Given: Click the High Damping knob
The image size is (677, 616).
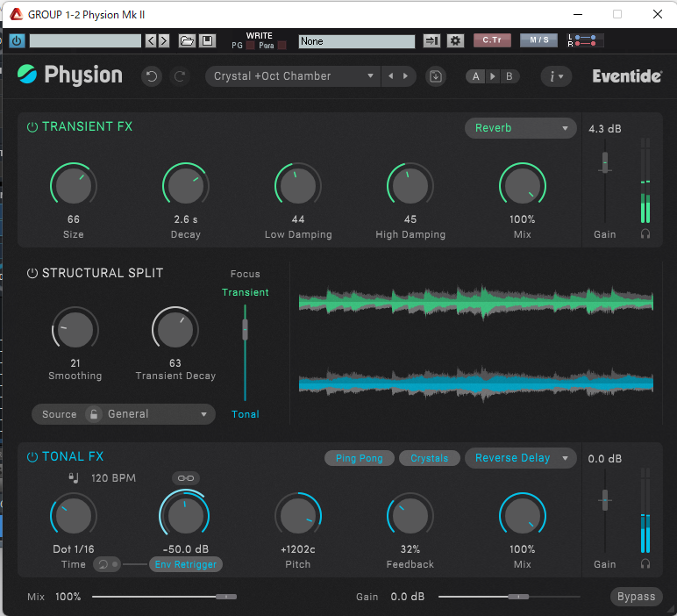Looking at the screenshot, I should 410,185.
